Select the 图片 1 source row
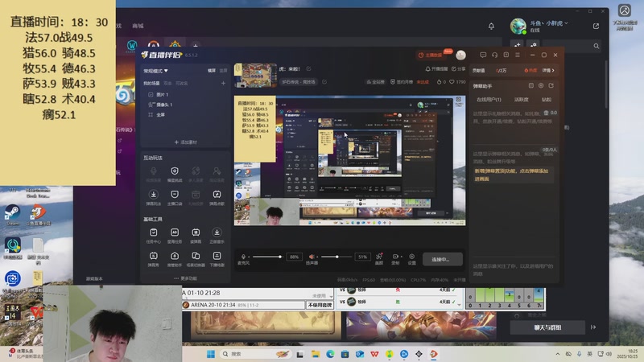Viewport: 644px width, 362px height. 185,94
